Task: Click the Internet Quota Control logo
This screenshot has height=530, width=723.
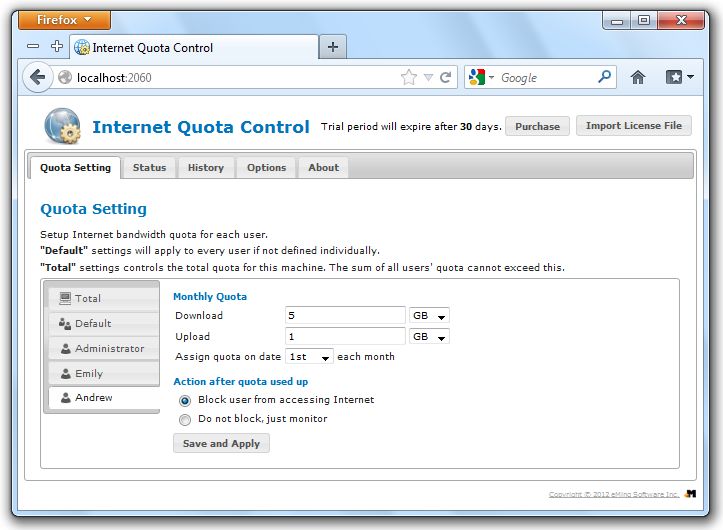Action: (x=62, y=125)
